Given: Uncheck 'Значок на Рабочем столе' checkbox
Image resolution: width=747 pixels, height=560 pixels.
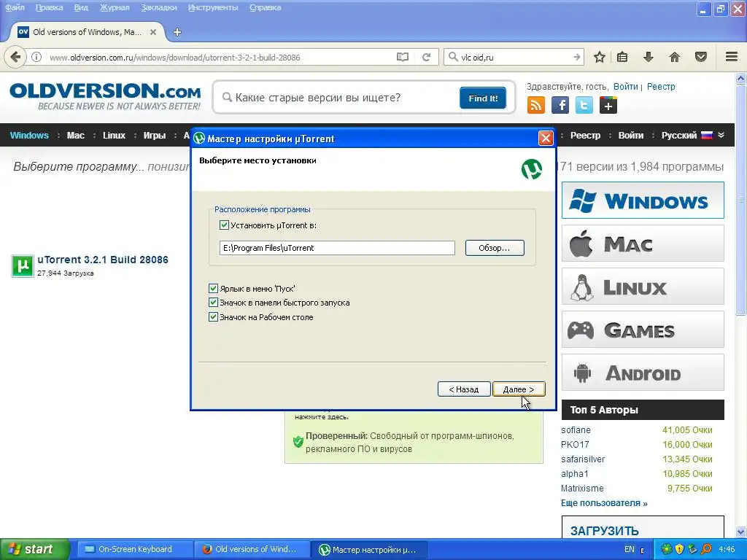Looking at the screenshot, I should pos(213,316).
